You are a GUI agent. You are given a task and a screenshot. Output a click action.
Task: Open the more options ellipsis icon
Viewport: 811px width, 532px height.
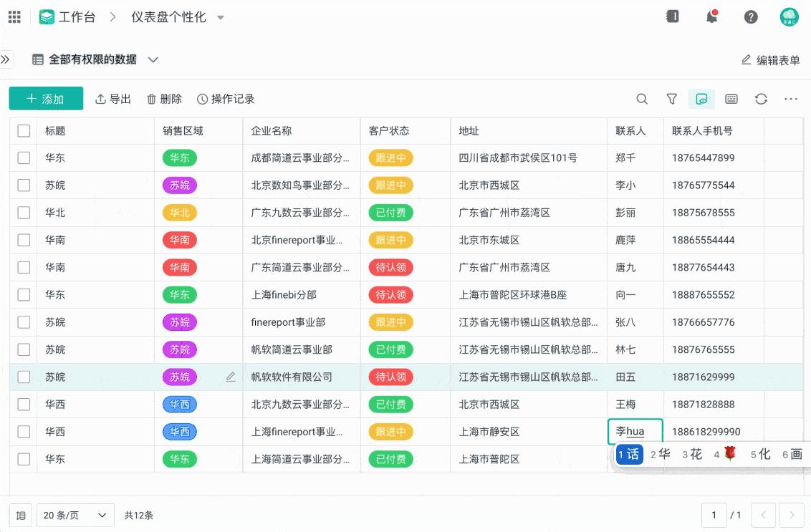click(x=791, y=99)
